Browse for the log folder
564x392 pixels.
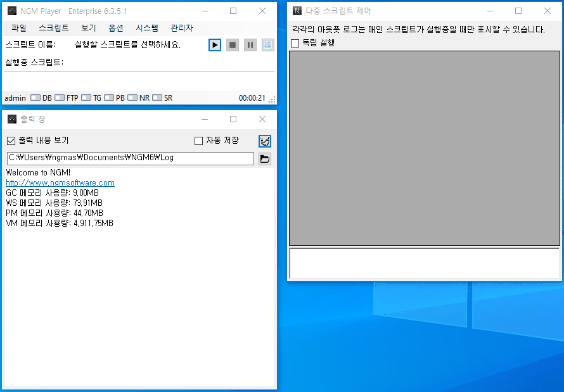(x=265, y=159)
